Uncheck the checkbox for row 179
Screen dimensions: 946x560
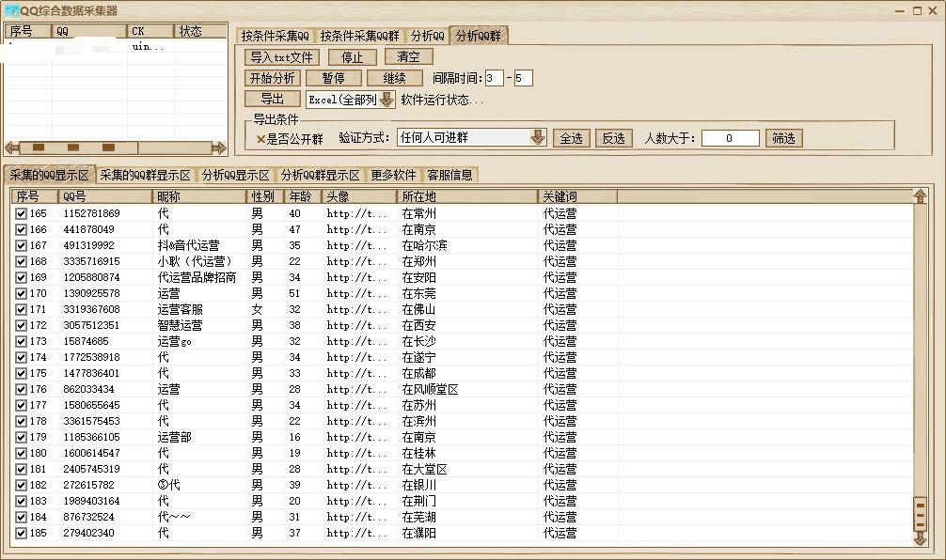click(21, 437)
